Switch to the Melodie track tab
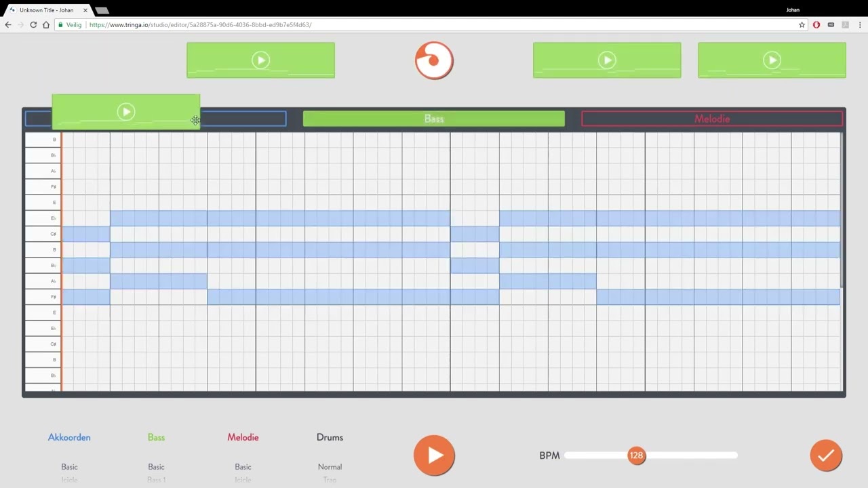 [x=712, y=119]
